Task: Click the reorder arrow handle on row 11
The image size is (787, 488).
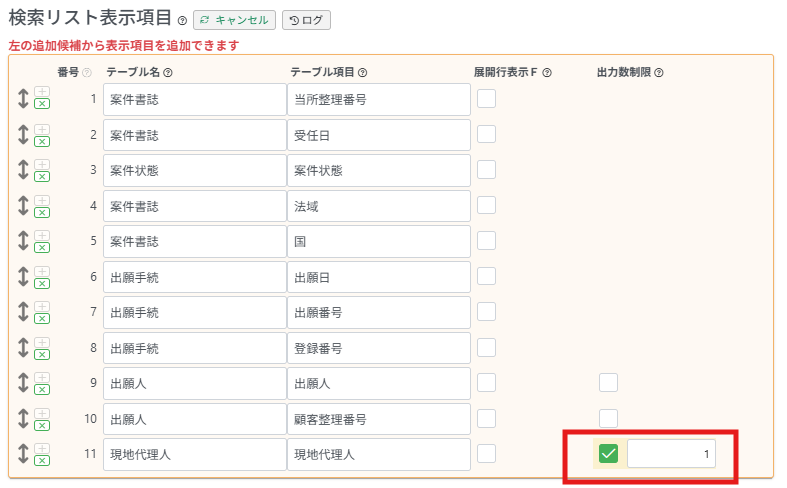Action: pyautogui.click(x=24, y=454)
